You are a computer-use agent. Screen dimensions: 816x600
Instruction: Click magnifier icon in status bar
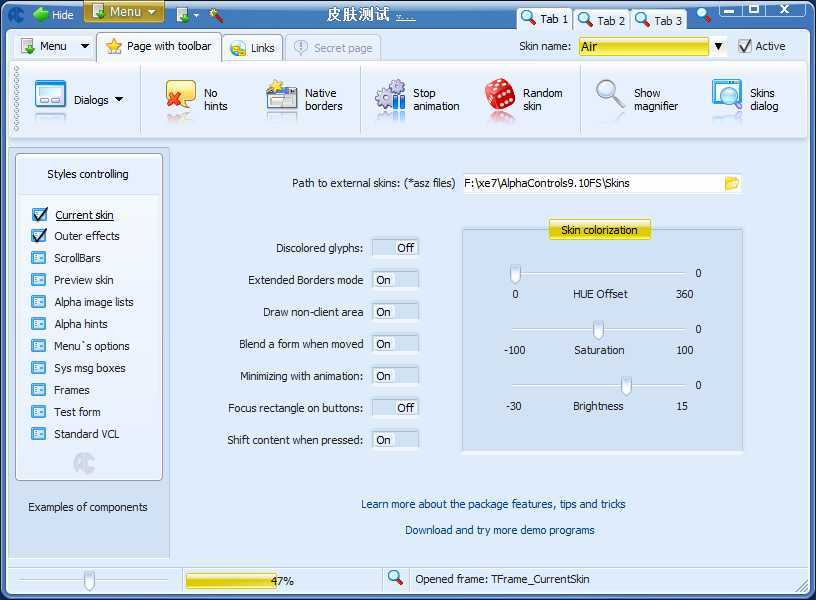point(395,578)
